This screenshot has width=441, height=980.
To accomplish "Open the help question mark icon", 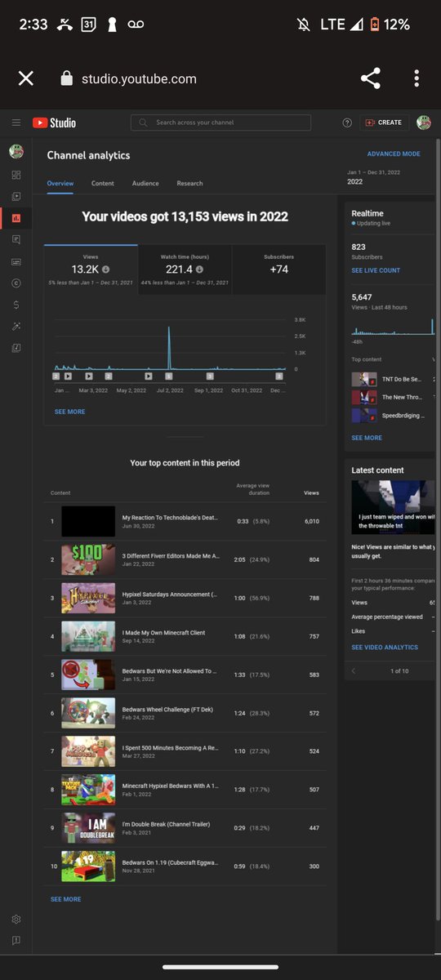I will pyautogui.click(x=347, y=122).
